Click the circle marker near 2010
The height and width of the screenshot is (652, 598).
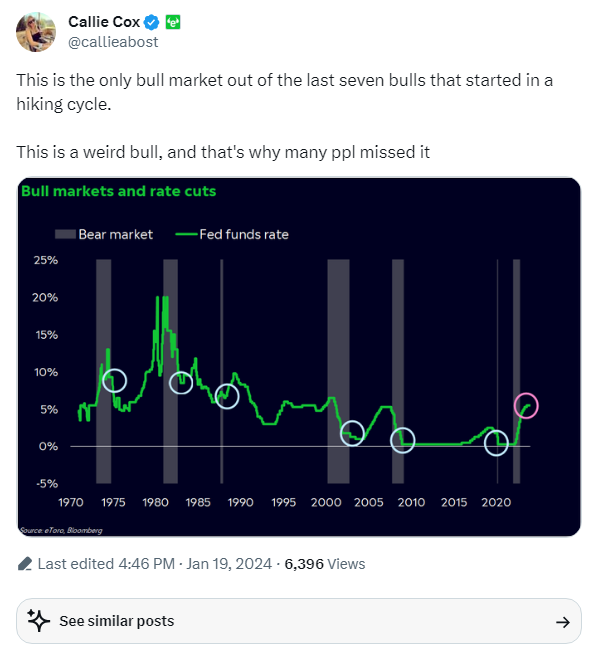coord(403,440)
